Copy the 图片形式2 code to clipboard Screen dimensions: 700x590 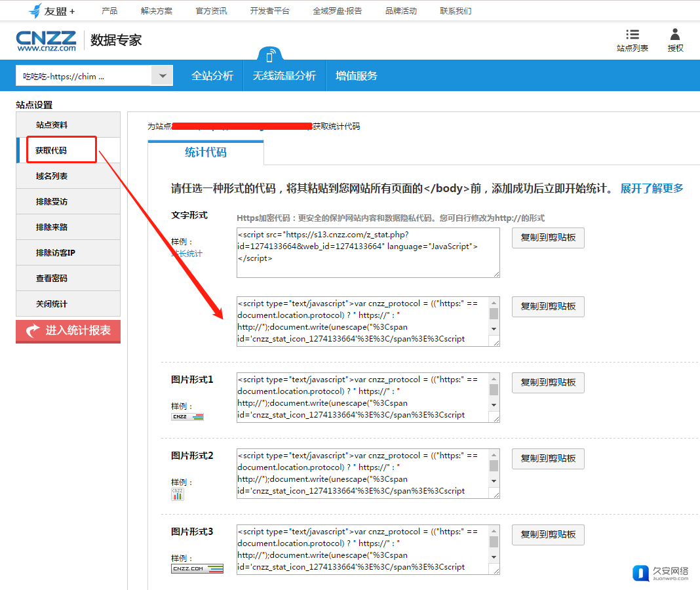tap(548, 458)
